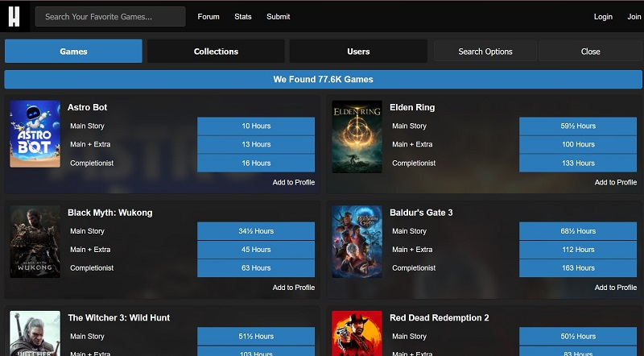
Task: Open the Baldur's Gate 3 cover image
Action: click(x=357, y=242)
